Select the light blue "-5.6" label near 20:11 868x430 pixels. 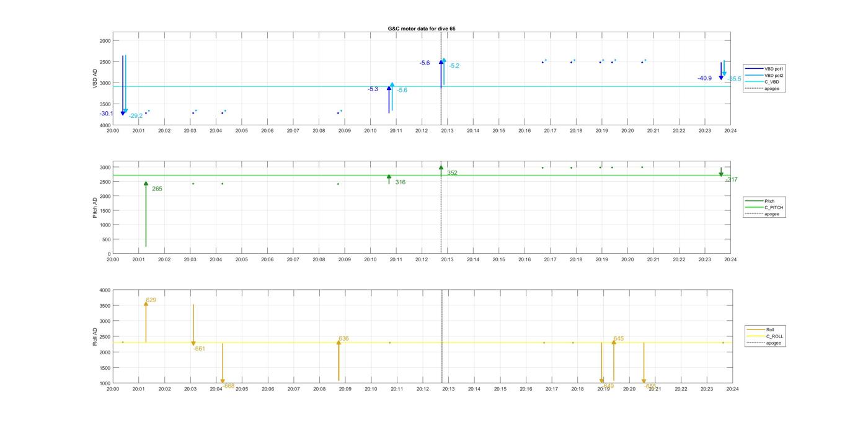pyautogui.click(x=402, y=91)
